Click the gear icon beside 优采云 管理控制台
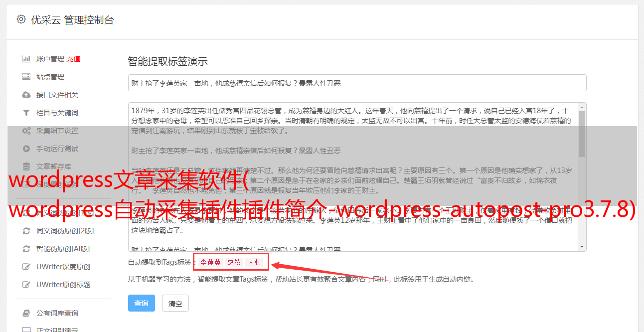644x332 pixels. coord(21,19)
